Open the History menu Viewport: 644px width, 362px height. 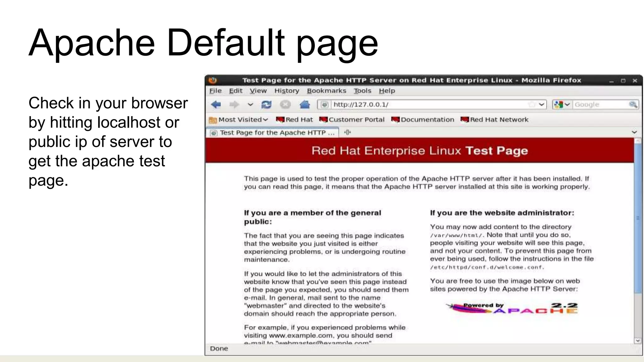click(x=286, y=91)
